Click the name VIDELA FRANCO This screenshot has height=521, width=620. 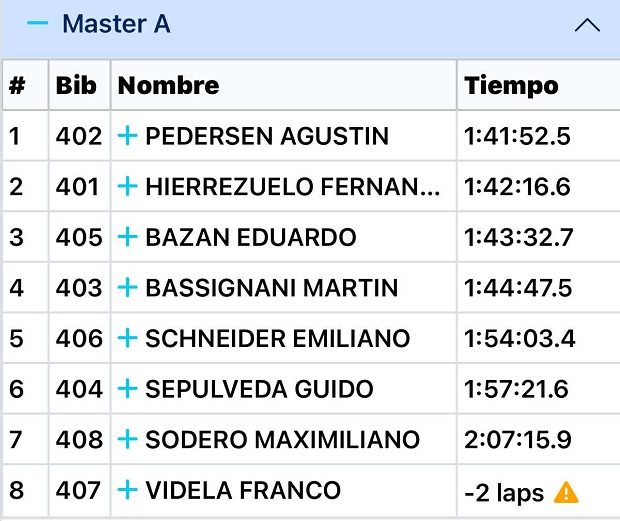click(243, 490)
